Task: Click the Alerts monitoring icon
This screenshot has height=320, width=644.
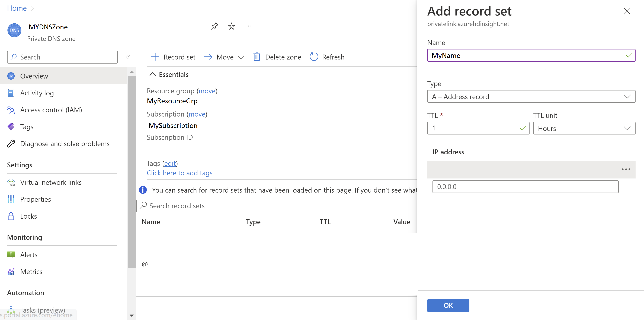Action: pyautogui.click(x=11, y=255)
